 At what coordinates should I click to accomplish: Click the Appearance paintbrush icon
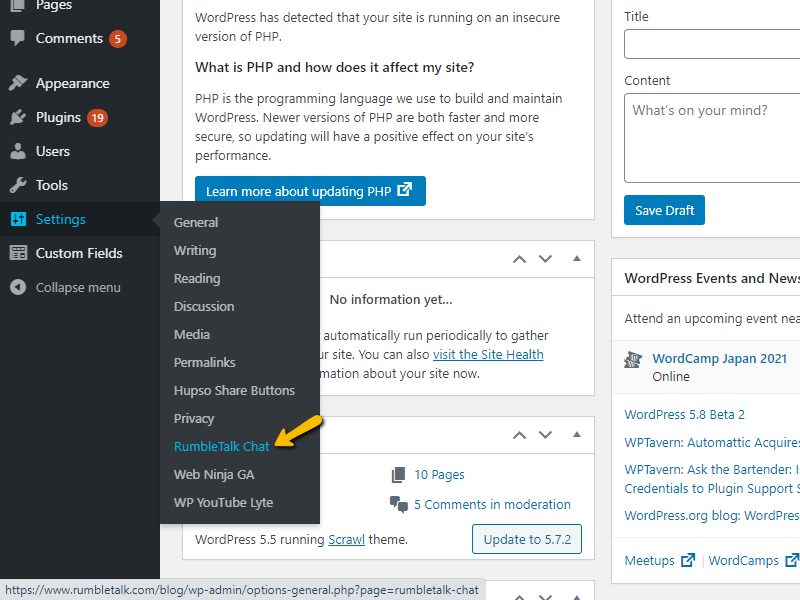[18, 83]
